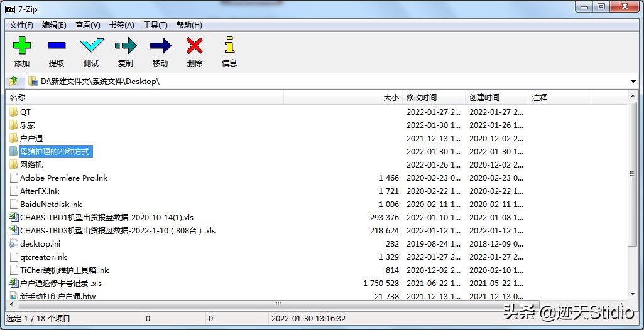Click the file icon of Adobe Premiere Pro.lnk

(x=14, y=178)
